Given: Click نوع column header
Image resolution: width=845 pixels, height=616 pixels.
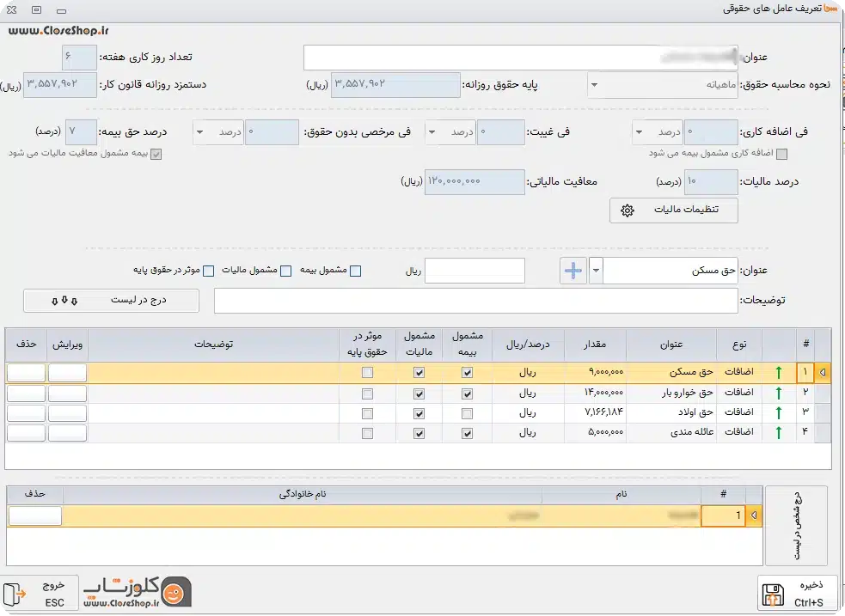Looking at the screenshot, I should pos(739,345).
